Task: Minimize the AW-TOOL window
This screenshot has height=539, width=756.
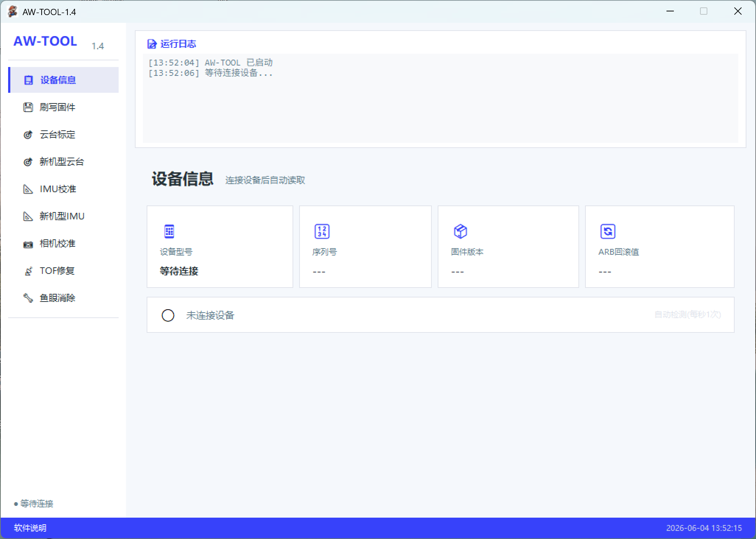Action: point(670,11)
